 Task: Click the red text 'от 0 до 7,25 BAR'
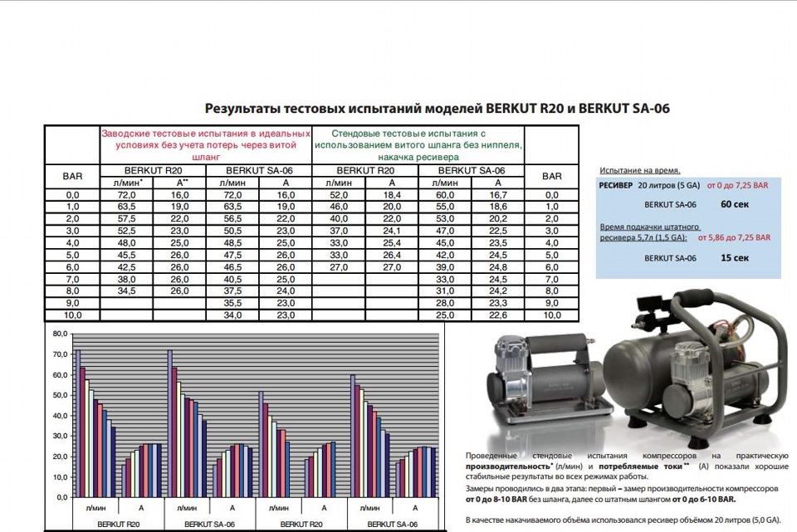pyautogui.click(x=737, y=185)
